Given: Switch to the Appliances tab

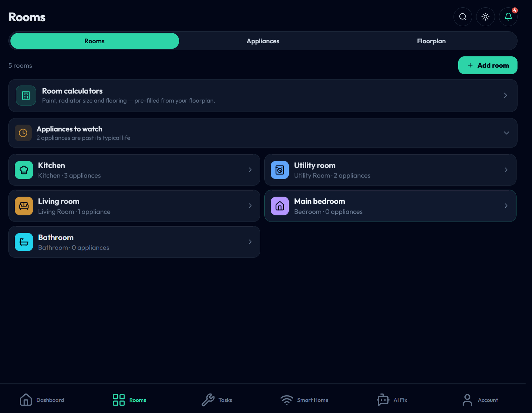Looking at the screenshot, I should tap(263, 41).
